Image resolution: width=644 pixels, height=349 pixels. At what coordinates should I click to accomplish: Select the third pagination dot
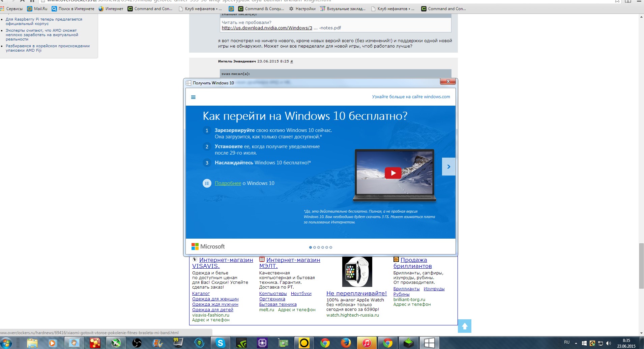[319, 247]
